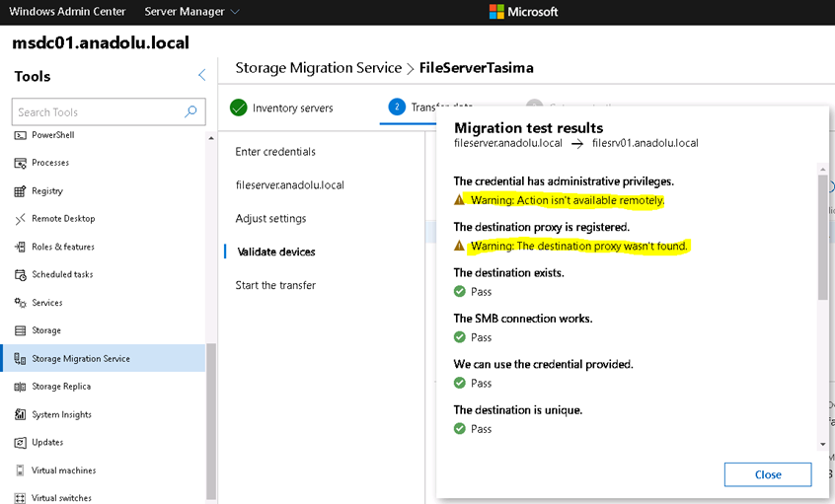Click the results panel scrollbar thumb
The width and height of the screenshot is (835, 504).
(x=823, y=238)
